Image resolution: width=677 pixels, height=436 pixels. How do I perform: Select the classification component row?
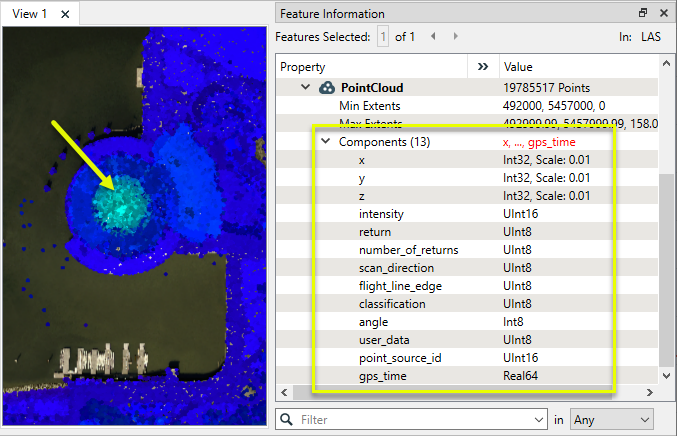click(391, 303)
